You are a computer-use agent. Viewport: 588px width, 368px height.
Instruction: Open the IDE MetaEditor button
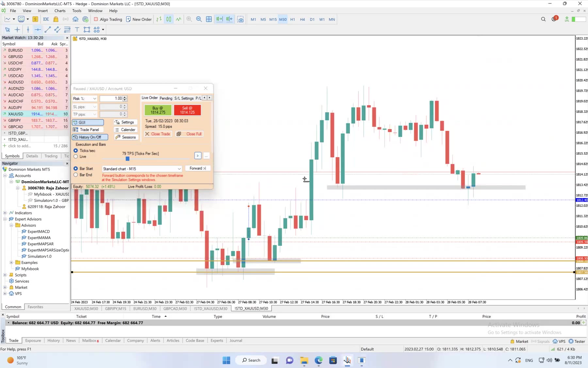[46, 19]
